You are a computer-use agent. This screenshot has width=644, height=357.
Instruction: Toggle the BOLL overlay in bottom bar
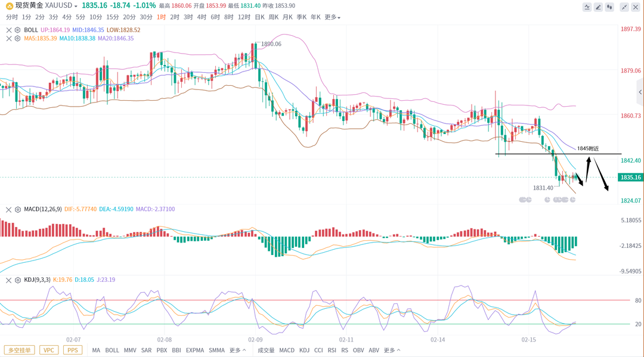(112, 350)
